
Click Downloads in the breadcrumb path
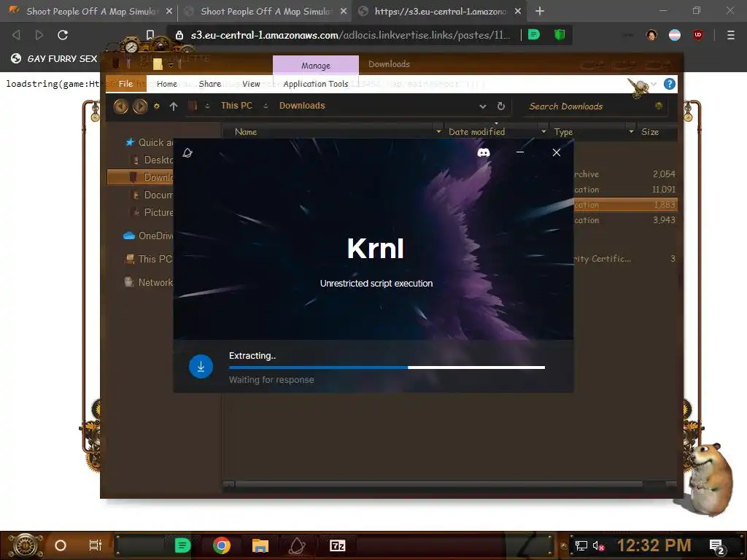click(x=302, y=106)
